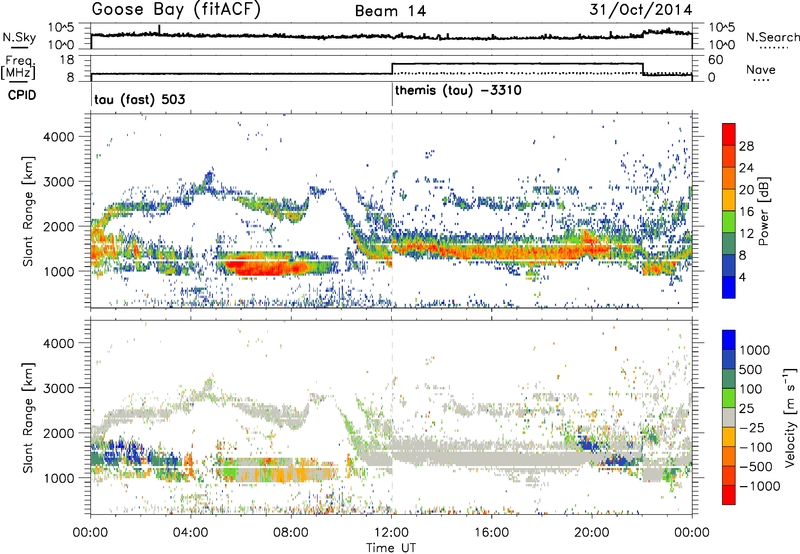The width and height of the screenshot is (800, 554).
Task: Click the '60' Nave axis tick label
Action: (x=716, y=60)
